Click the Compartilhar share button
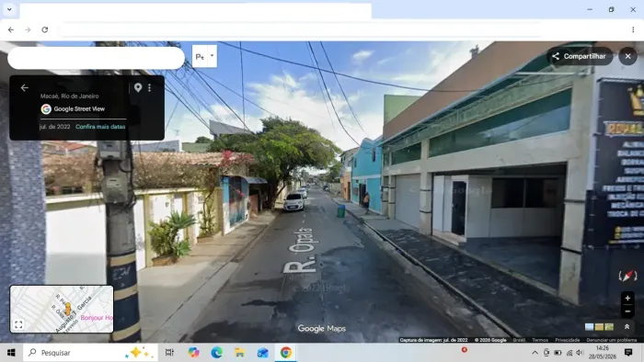This screenshot has height=362, width=644. click(580, 56)
